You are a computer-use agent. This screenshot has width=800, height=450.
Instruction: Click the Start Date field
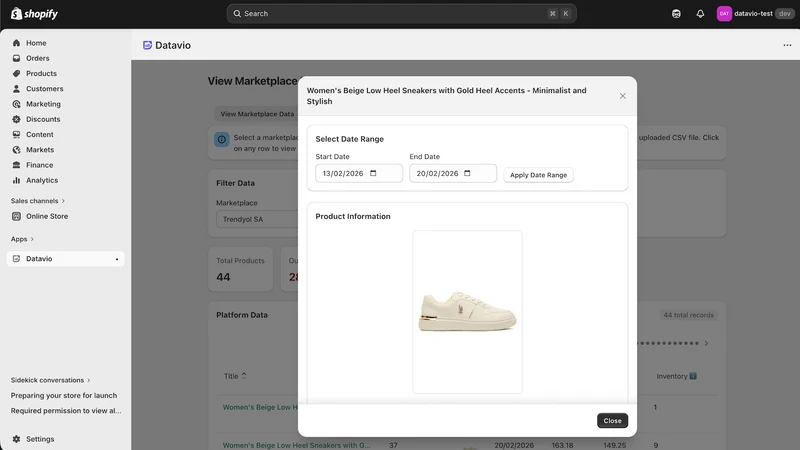pyautogui.click(x=359, y=173)
